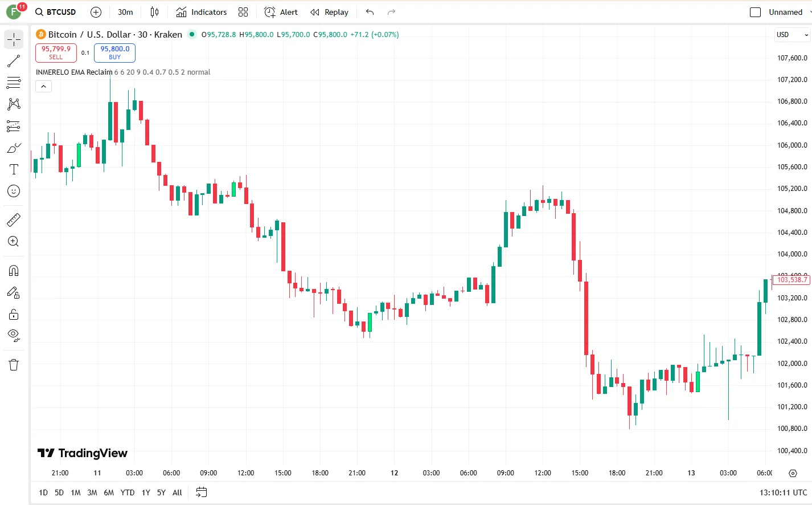Open the Indicators menu

[x=202, y=11]
